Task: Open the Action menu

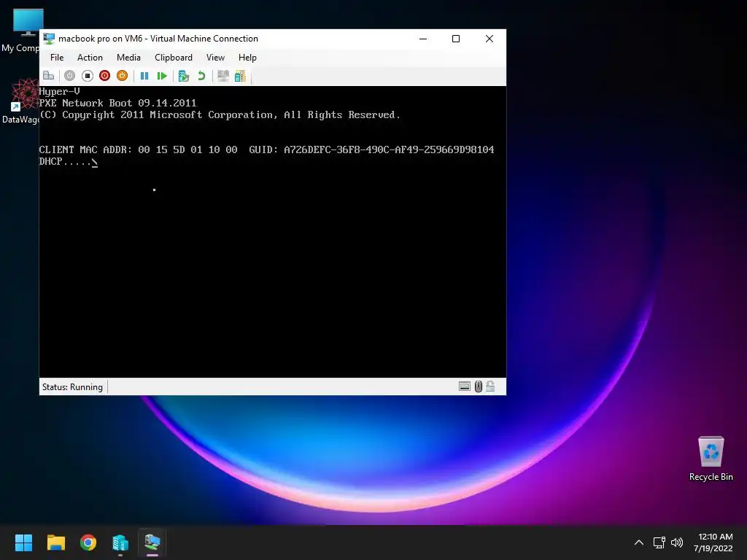Action: tap(90, 58)
